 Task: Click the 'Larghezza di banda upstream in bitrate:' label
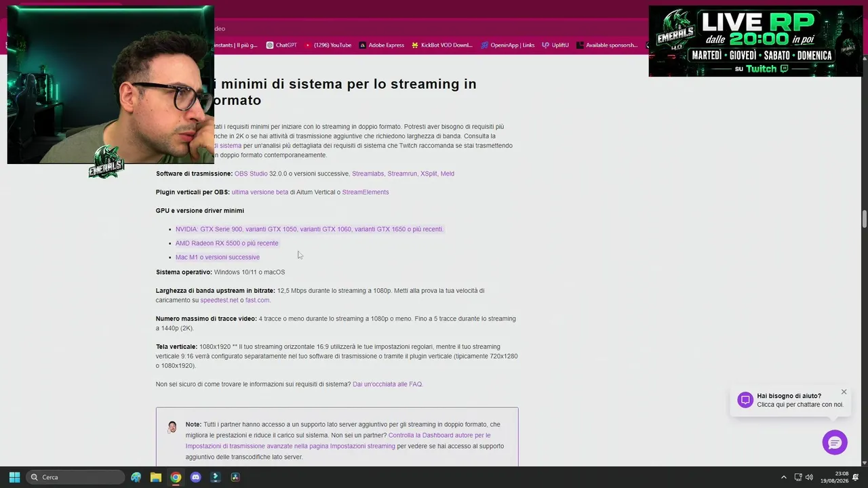216,291
